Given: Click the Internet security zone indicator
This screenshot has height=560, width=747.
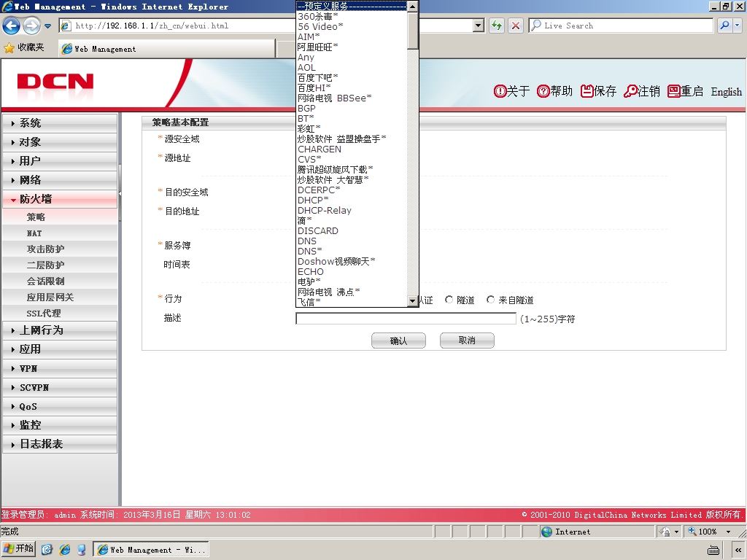Looking at the screenshot, I should click(597, 532).
